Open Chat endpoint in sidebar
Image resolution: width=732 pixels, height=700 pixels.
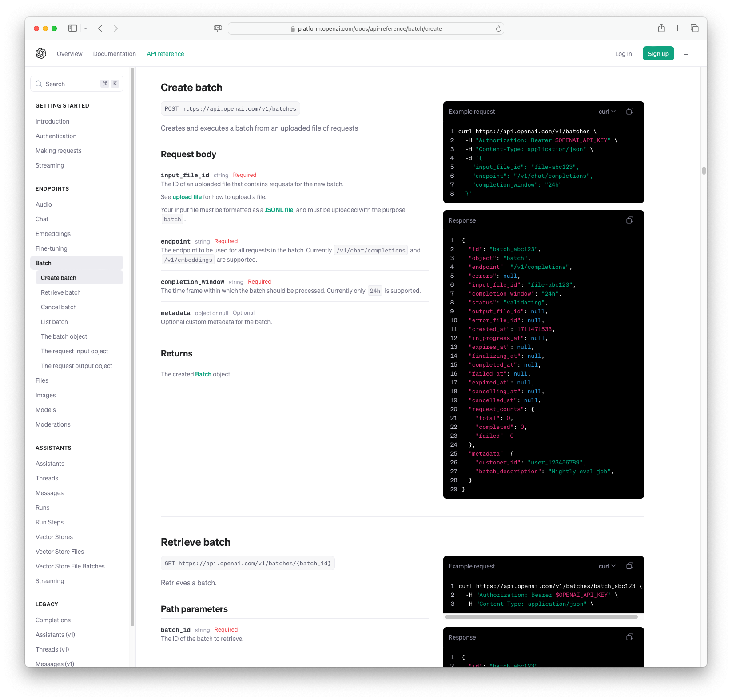[42, 219]
